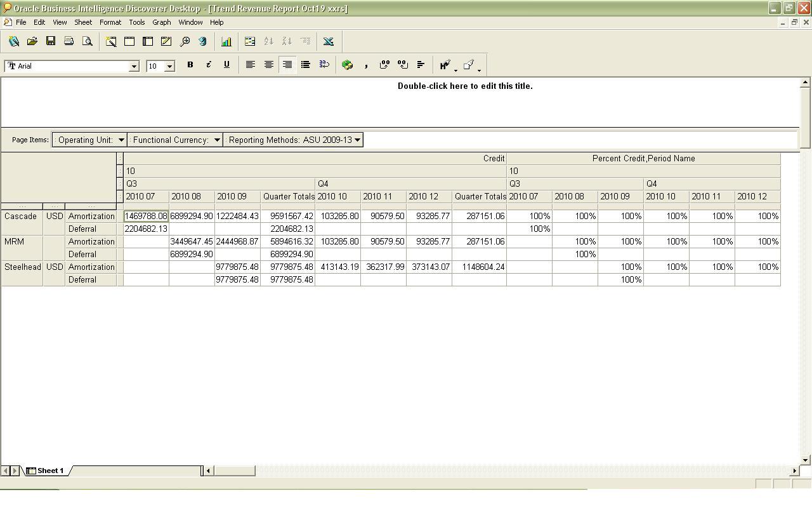Select the Steelhead row header

point(22,267)
